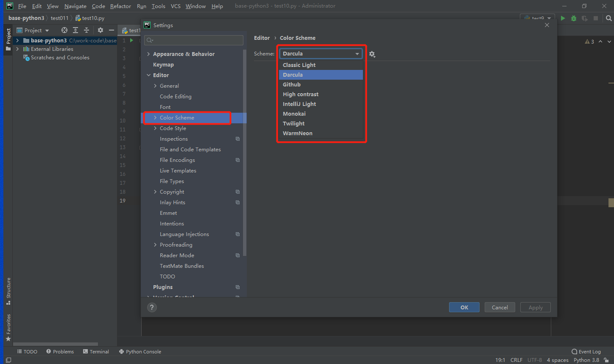This screenshot has width=614, height=364.
Task: Select Classic Light scheme option
Action: [x=321, y=65]
